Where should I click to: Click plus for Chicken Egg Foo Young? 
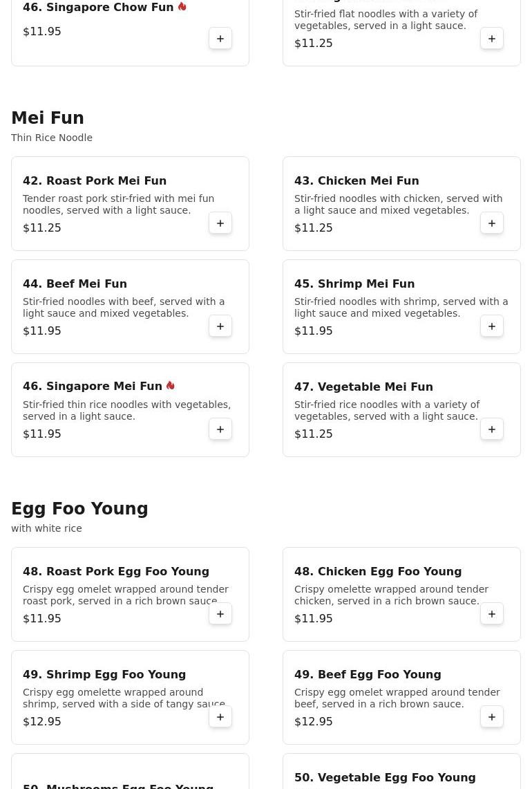click(492, 614)
